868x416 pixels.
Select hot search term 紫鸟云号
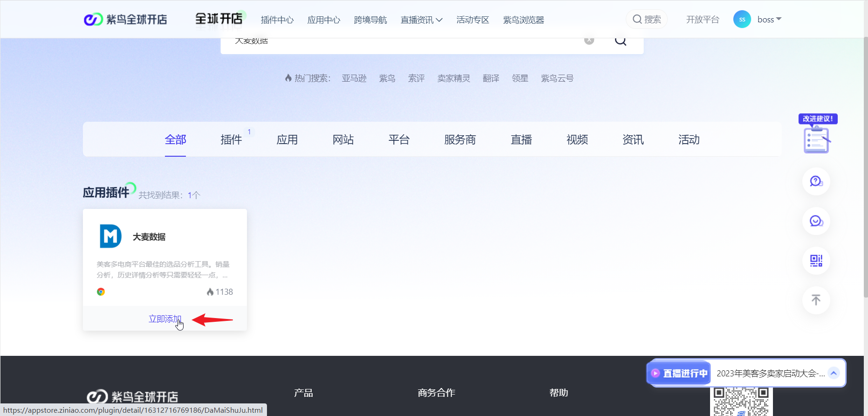557,78
